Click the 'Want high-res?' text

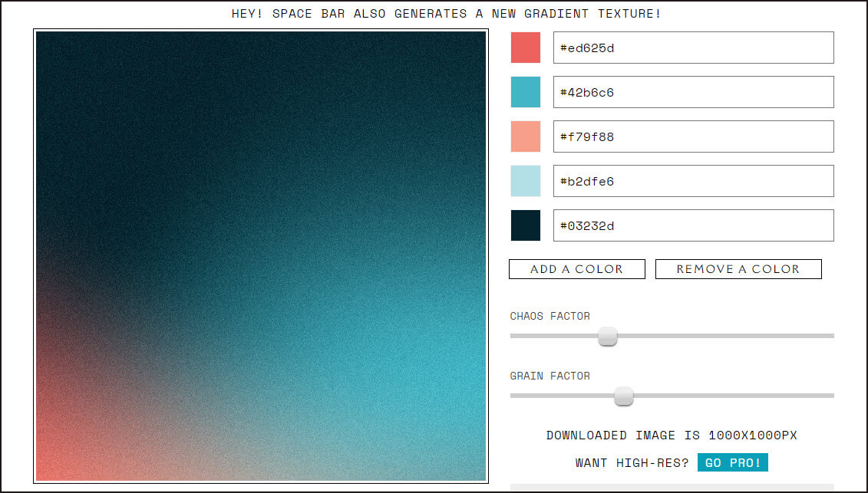(x=632, y=462)
